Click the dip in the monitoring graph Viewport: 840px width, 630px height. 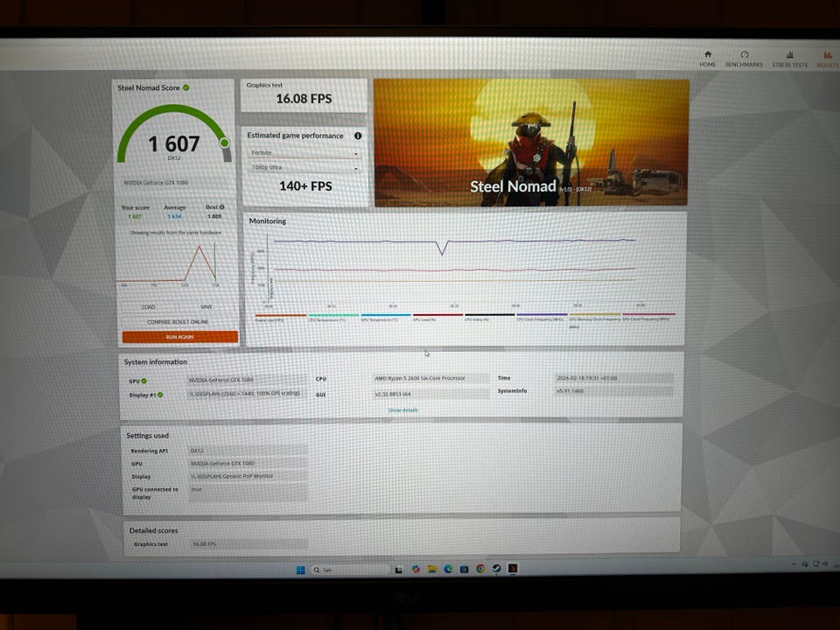443,249
